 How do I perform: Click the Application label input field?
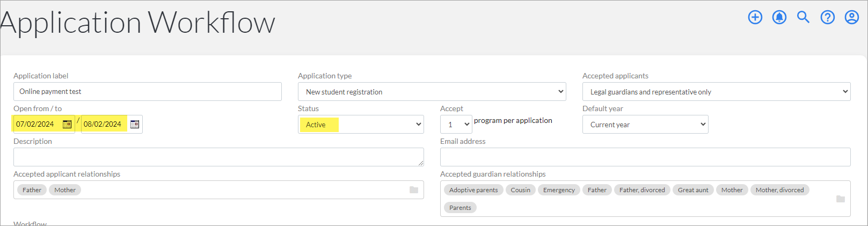coord(148,92)
